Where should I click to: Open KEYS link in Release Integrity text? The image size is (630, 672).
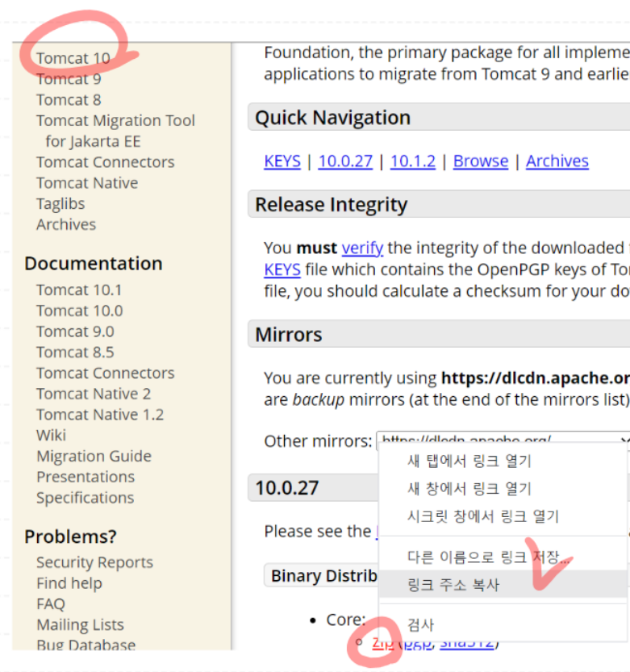pyautogui.click(x=282, y=270)
